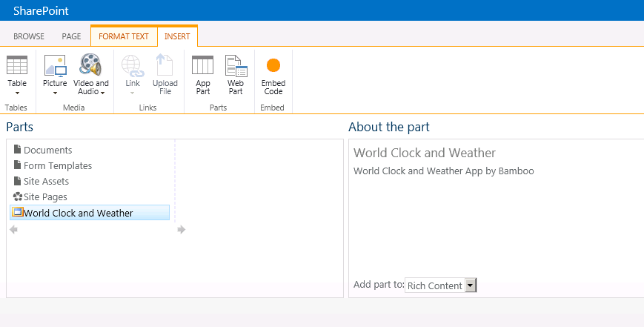Open the Link dropdown arrow

pos(133,93)
